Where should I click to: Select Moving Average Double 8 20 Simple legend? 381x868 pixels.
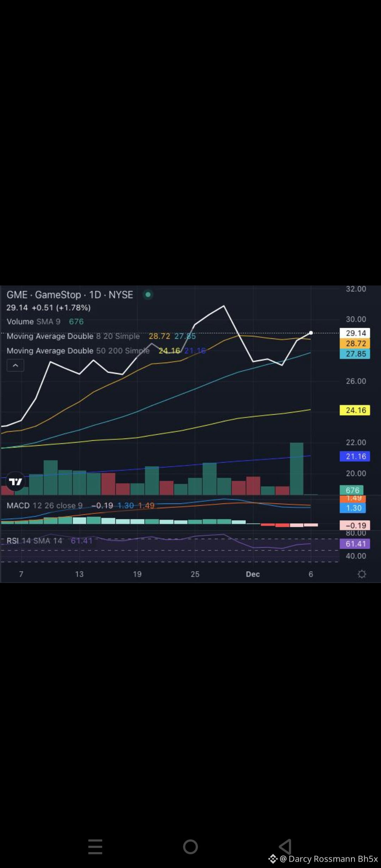[73, 336]
